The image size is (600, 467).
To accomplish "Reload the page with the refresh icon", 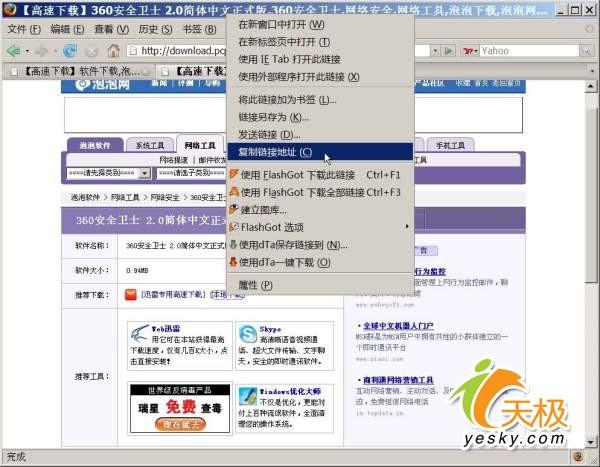I will coord(70,51).
